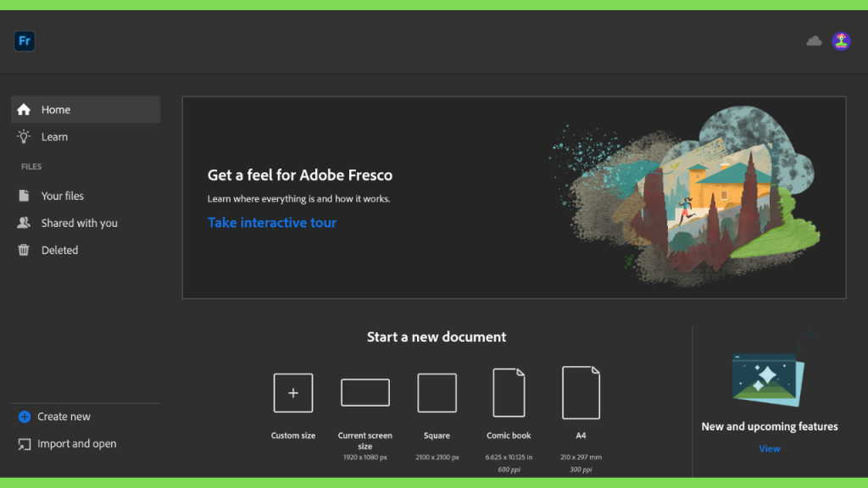Open the user profile avatar

(841, 41)
